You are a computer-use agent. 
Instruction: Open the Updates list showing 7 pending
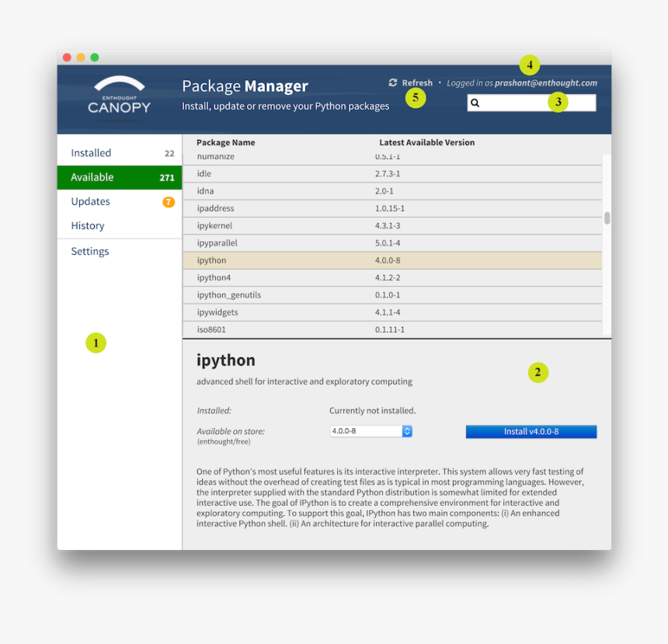(x=90, y=201)
